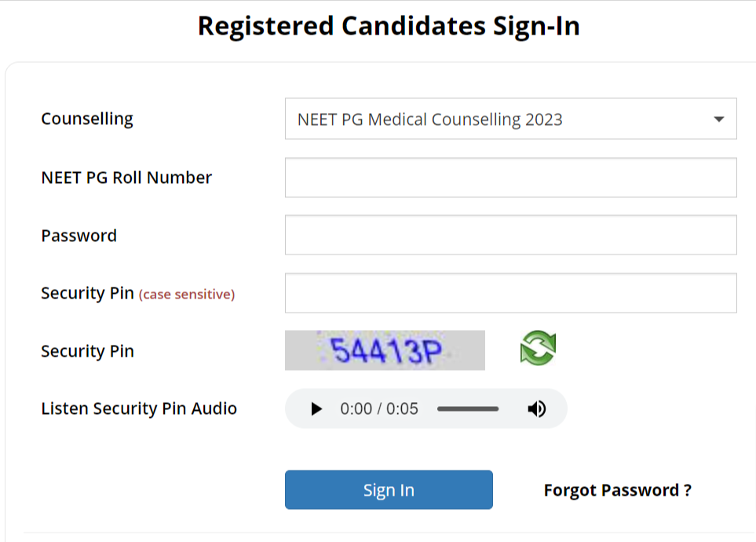This screenshot has height=542, width=756.
Task: Open the Counselling selection dropdown
Action: (x=510, y=119)
